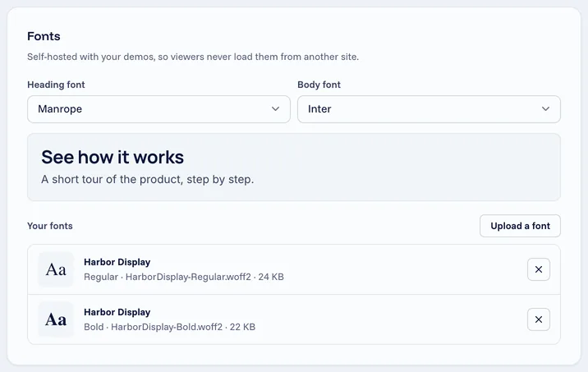Click the HarborDisplay-Regular.woff2 file details line
588x372 pixels.
[x=184, y=277]
